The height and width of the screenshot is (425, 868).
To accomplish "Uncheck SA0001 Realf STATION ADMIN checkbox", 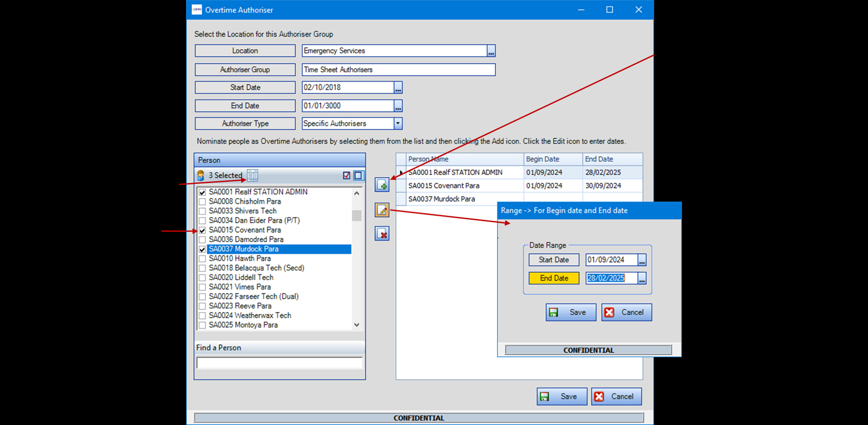I will [x=203, y=192].
